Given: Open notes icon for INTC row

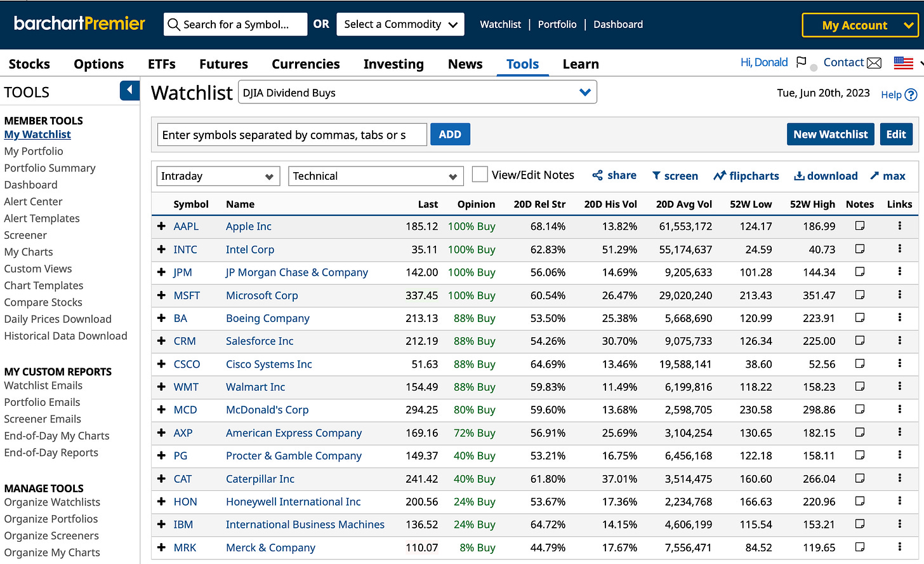Looking at the screenshot, I should click(860, 249).
